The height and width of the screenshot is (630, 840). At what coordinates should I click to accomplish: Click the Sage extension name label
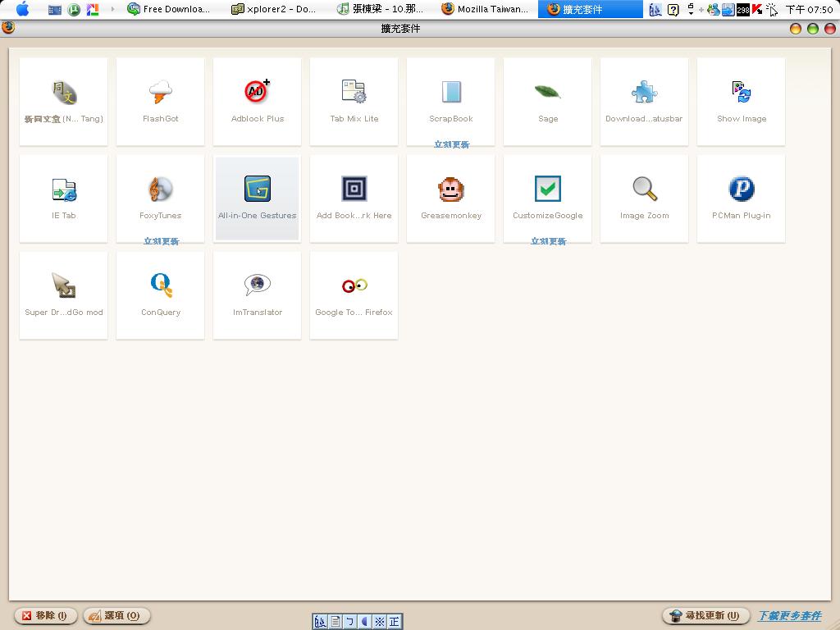(548, 119)
